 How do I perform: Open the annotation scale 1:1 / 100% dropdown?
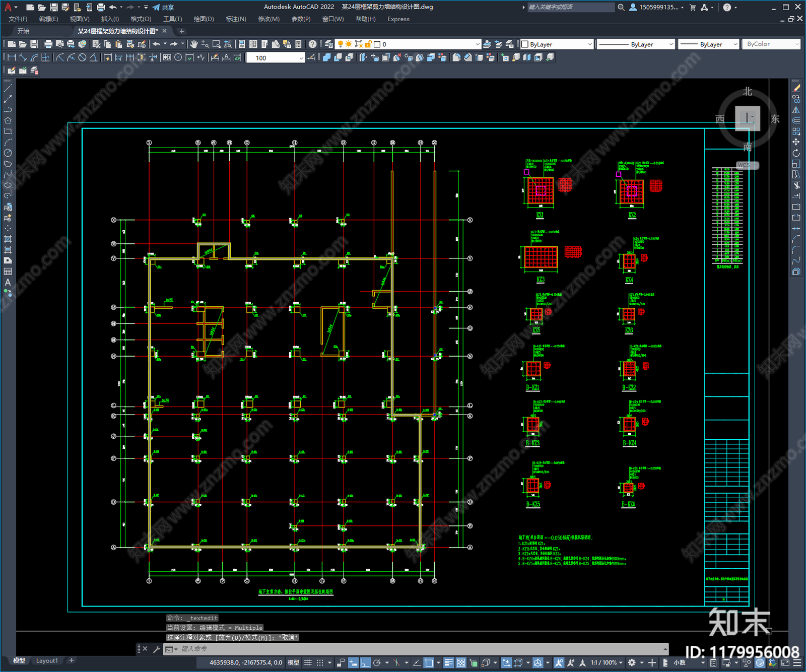coord(607,662)
